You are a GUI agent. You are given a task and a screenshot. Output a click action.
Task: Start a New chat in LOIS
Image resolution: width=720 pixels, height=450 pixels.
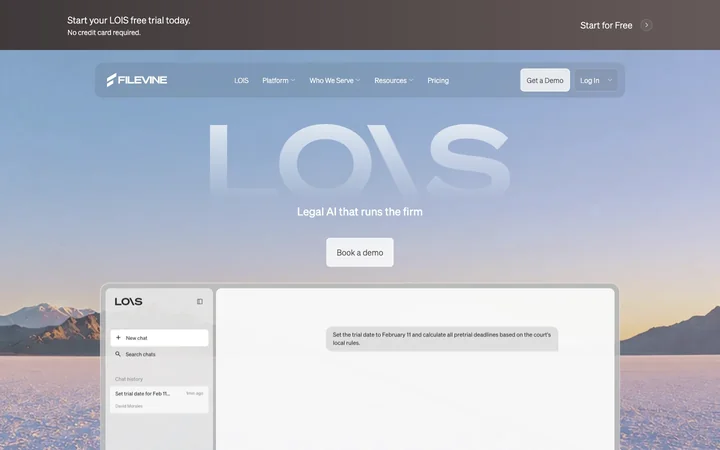pos(159,338)
